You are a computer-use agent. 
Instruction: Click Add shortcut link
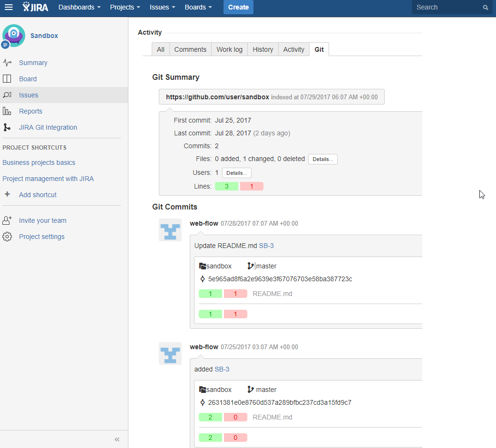coord(38,195)
